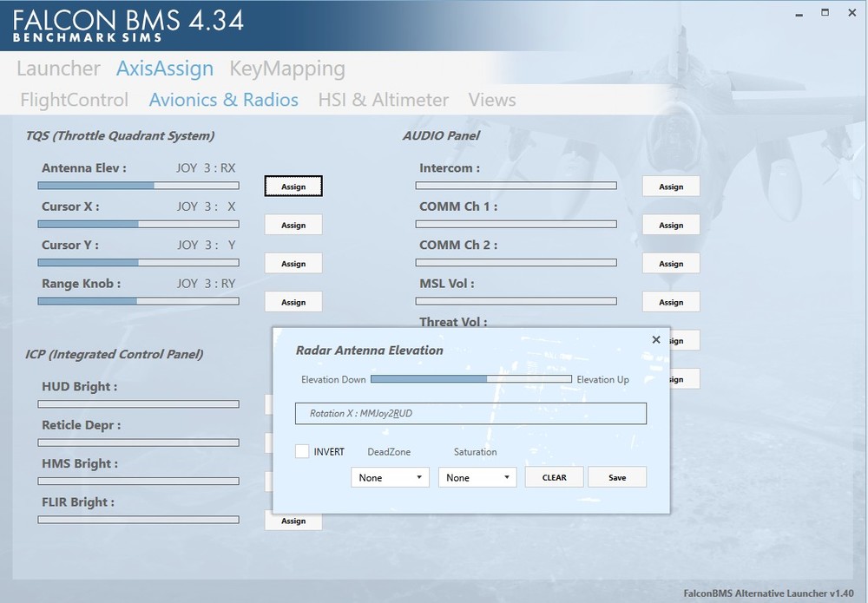Open the KeyMapping tab

(x=286, y=69)
